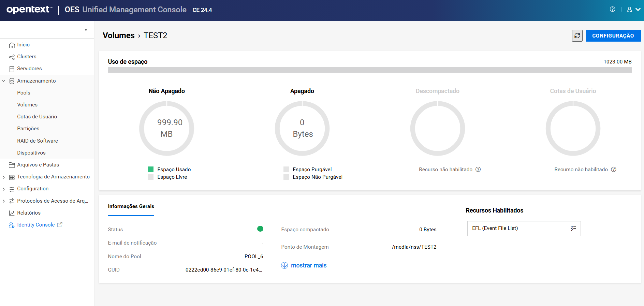Click the refresh icon button

(577, 35)
